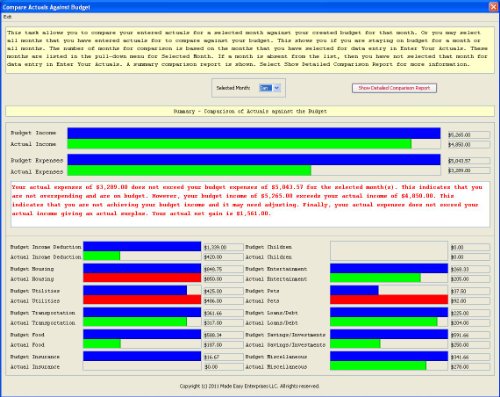Screen dimensions: 500x397
Task: Click the green Actual Expenses bar
Action: tap(189, 171)
